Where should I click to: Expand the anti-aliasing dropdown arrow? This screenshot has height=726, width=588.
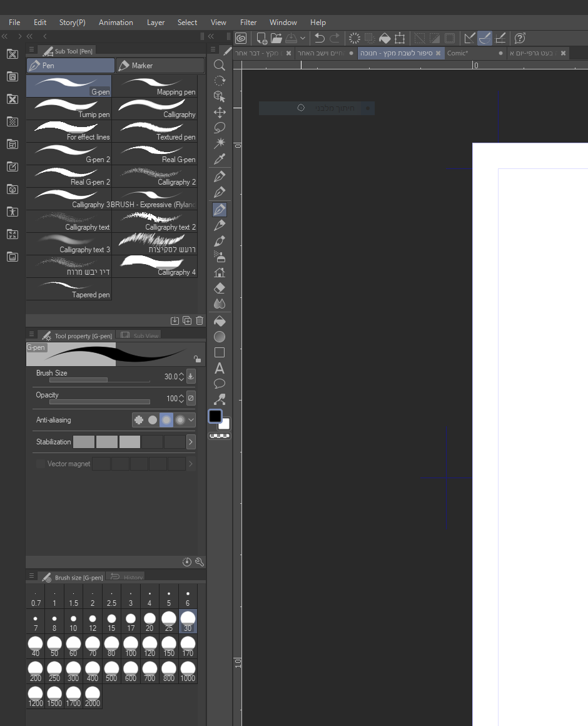tap(191, 420)
